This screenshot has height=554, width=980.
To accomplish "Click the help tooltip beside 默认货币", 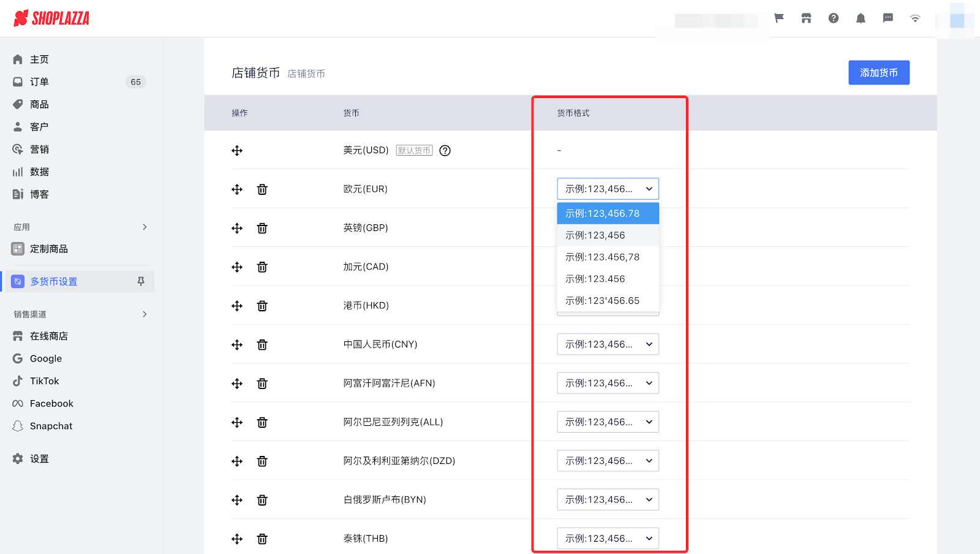I will pos(445,150).
